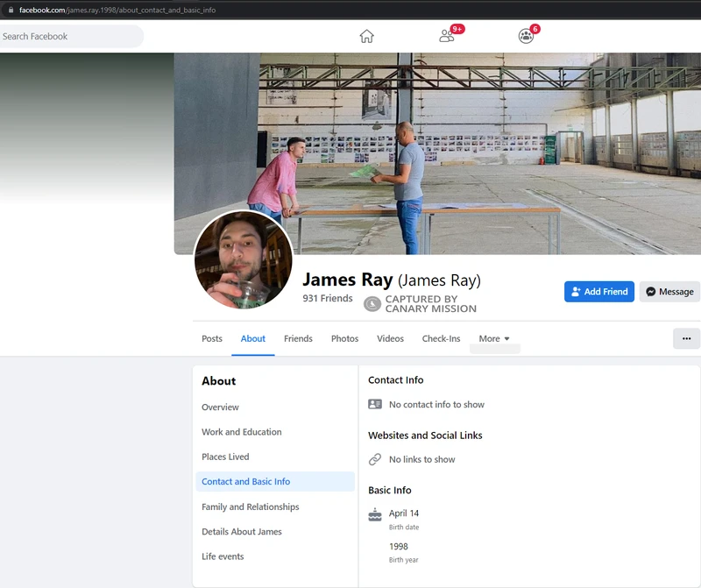
Task: Send a Message to James Ray
Action: [669, 292]
